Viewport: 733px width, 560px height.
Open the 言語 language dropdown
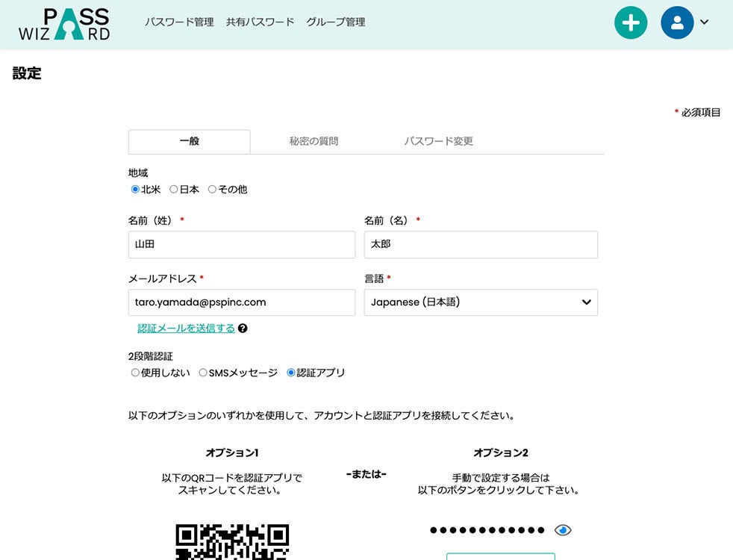click(481, 302)
